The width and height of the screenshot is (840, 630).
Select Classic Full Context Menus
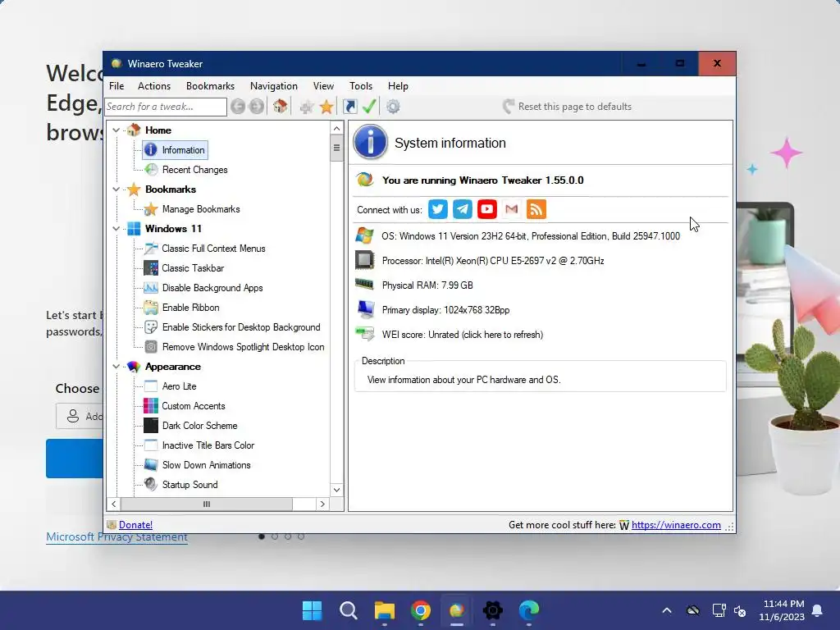click(213, 249)
